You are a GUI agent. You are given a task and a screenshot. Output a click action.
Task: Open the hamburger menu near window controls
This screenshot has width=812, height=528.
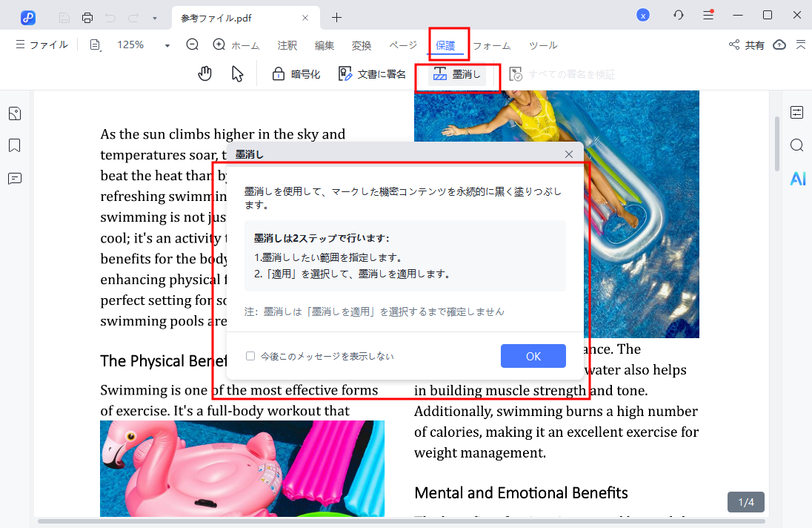pos(708,15)
